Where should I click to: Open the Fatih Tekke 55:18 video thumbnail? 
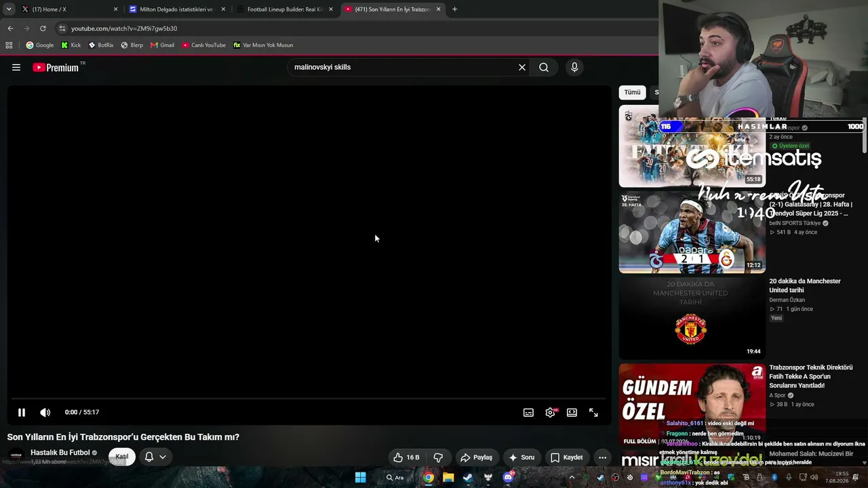coord(692,146)
